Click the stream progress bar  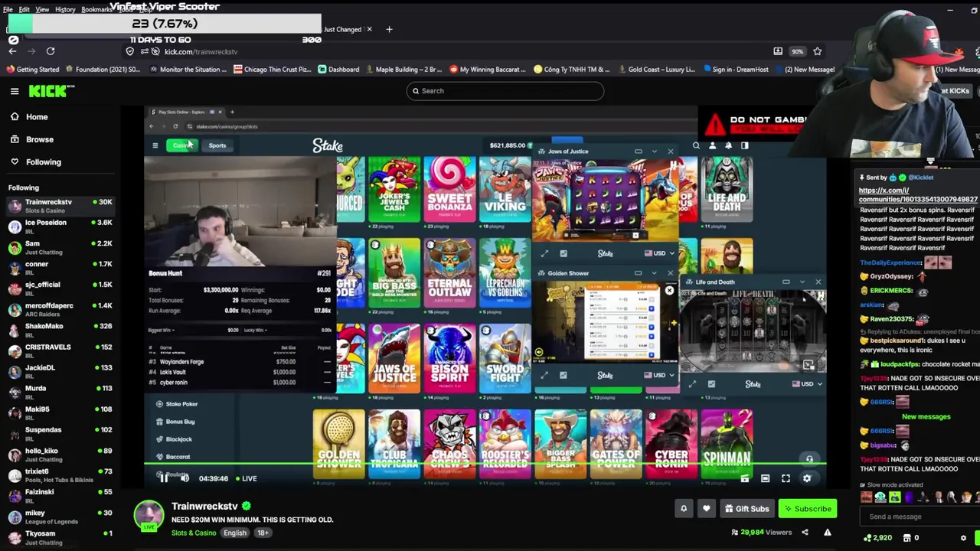pyautogui.click(x=485, y=465)
